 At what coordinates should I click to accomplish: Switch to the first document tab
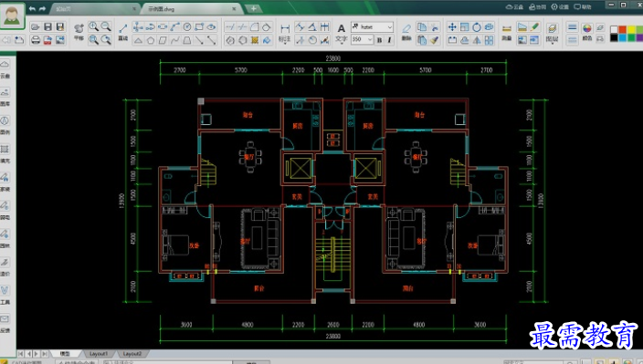point(94,8)
